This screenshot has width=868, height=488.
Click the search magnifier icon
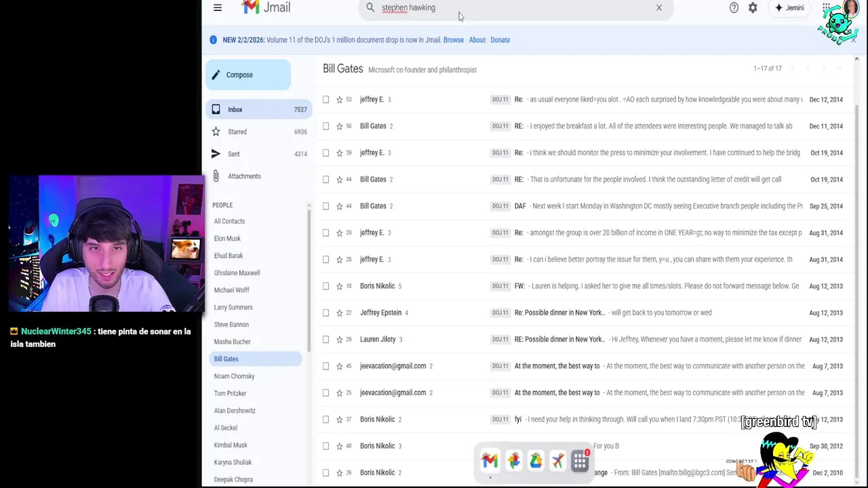click(x=370, y=7)
